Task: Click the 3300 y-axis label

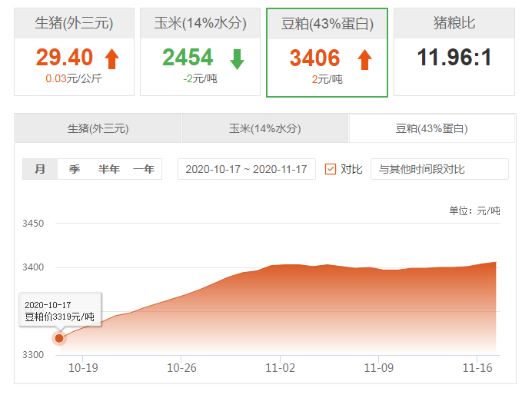Action: click(33, 355)
